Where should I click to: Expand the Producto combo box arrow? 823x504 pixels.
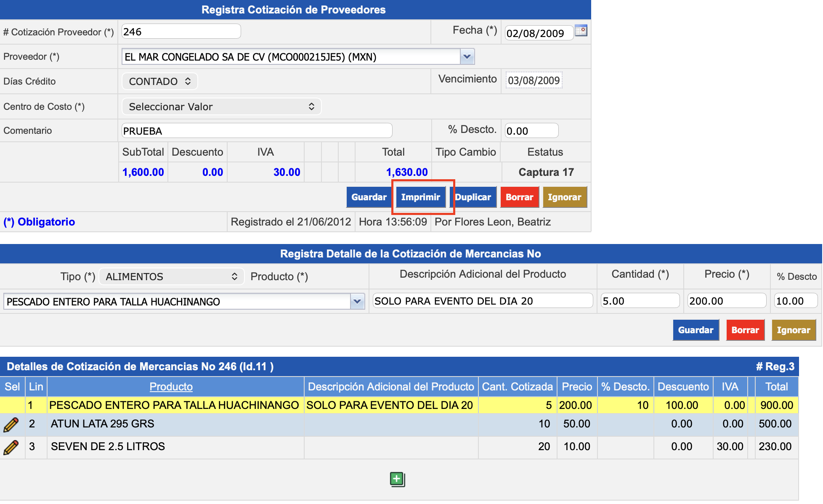(x=357, y=301)
